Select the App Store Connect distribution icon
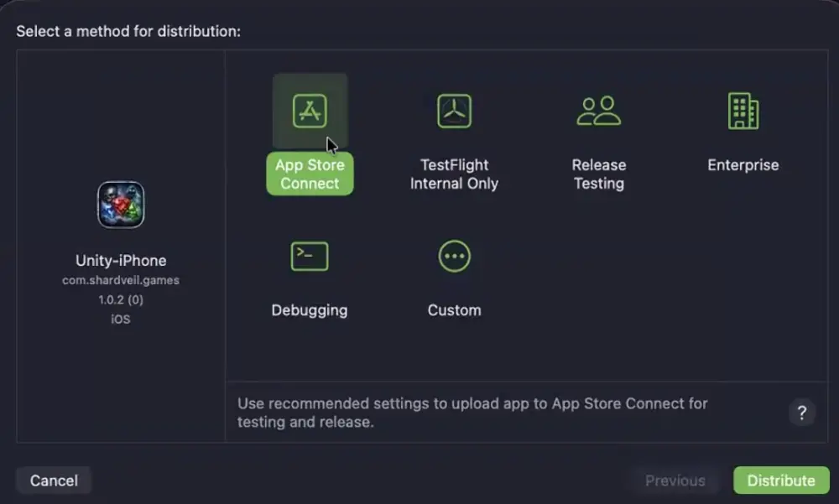 [310, 111]
